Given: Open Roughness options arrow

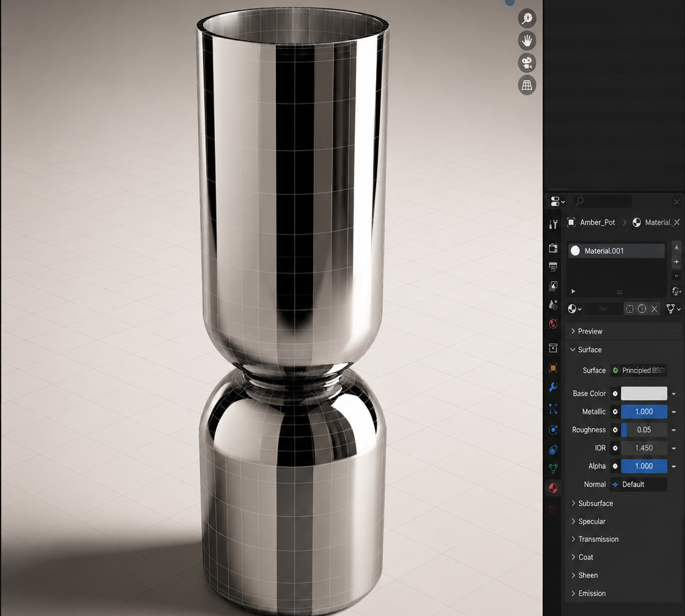Looking at the screenshot, I should coord(674,430).
